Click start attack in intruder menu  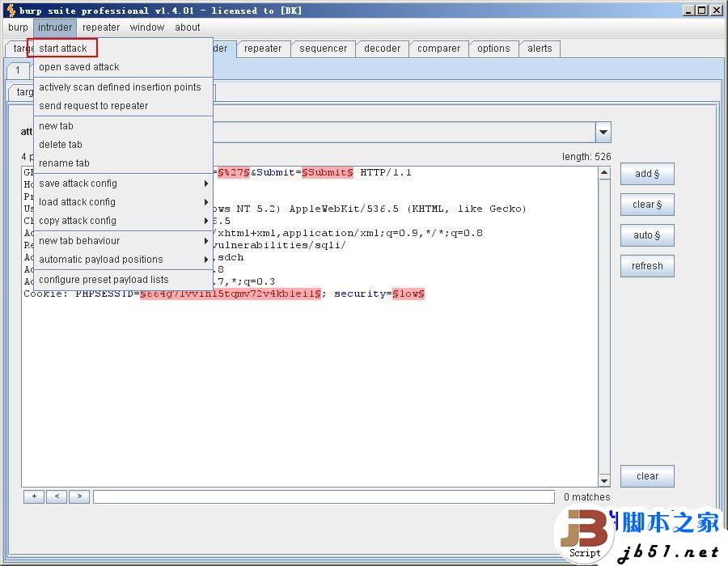coord(63,49)
